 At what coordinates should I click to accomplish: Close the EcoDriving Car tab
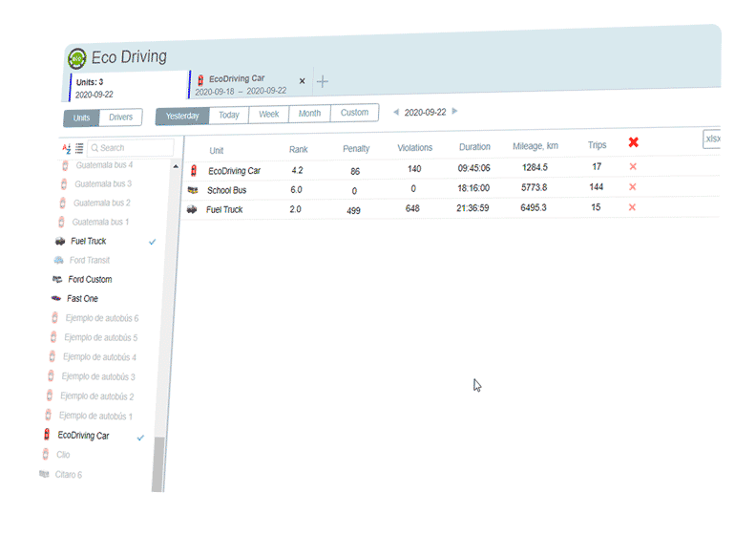point(303,81)
